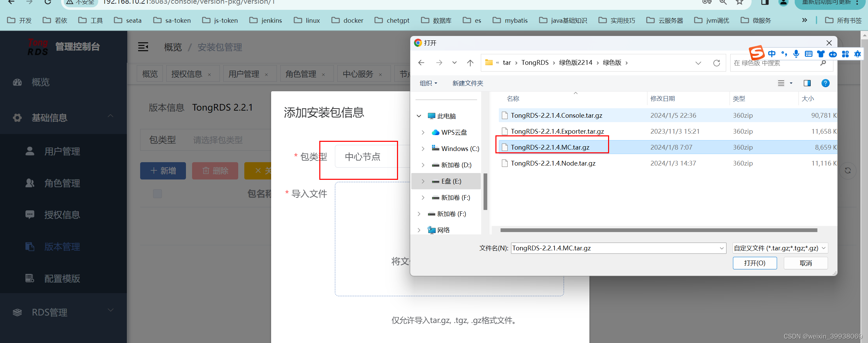Click the 用户管理 person icon

tap(30, 151)
